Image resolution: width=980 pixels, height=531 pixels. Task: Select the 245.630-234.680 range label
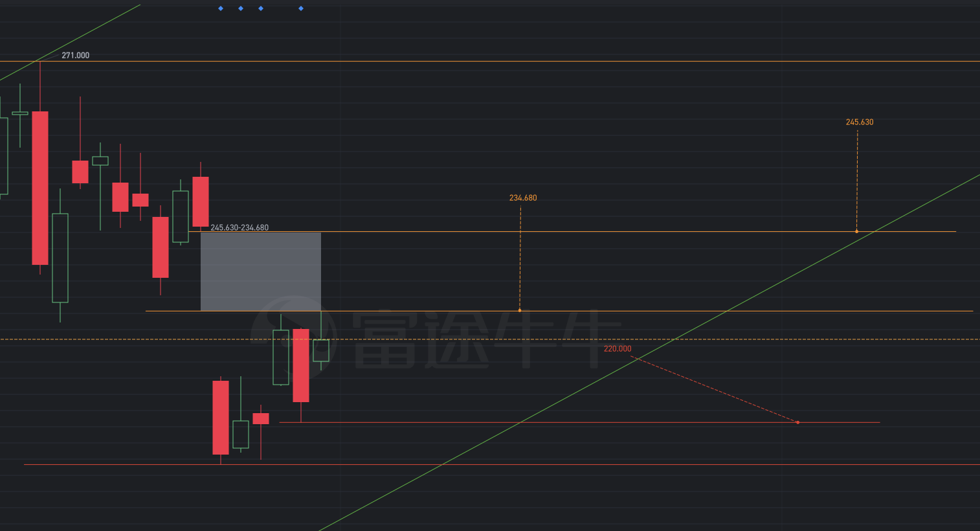pos(239,228)
